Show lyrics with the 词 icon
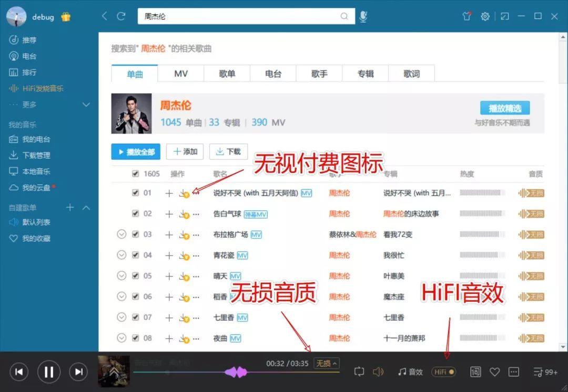This screenshot has height=392, width=568. click(x=475, y=372)
